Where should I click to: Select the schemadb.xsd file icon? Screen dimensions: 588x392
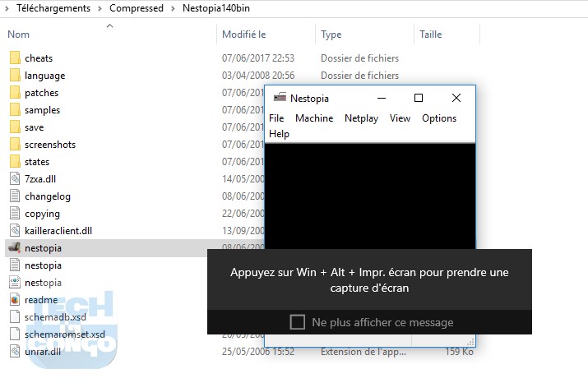tap(15, 316)
